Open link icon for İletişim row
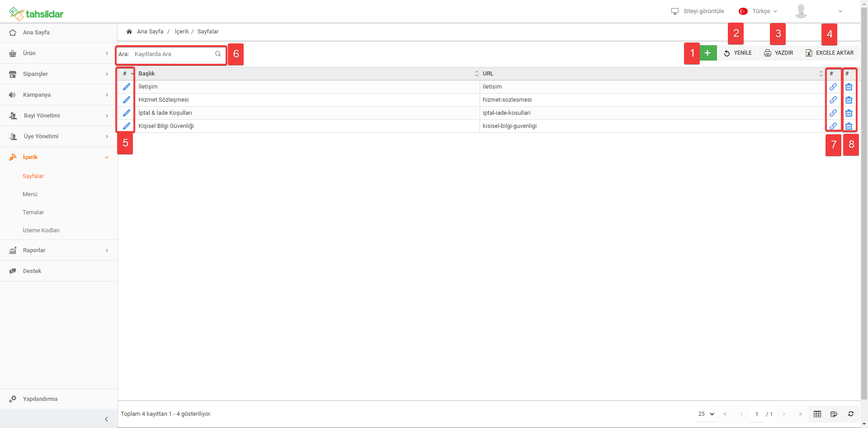 pos(833,87)
